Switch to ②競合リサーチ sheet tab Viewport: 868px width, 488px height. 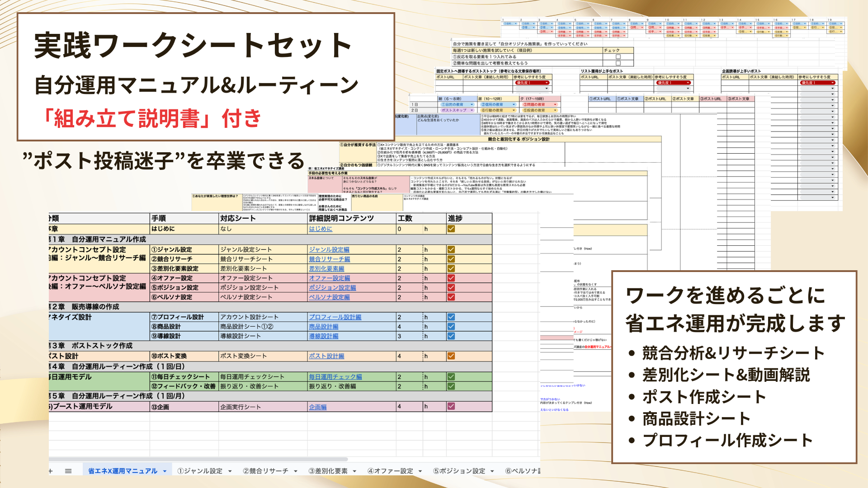[x=265, y=471]
